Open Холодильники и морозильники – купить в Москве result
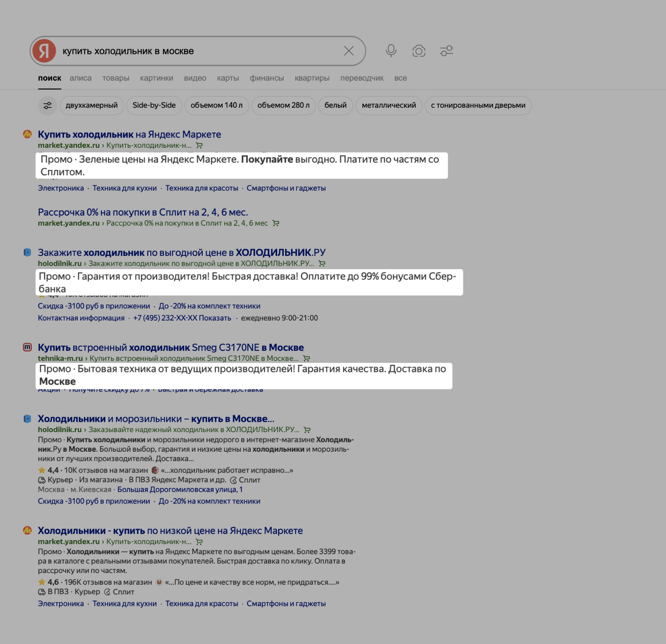Image resolution: width=666 pixels, height=644 pixels. coord(156,419)
